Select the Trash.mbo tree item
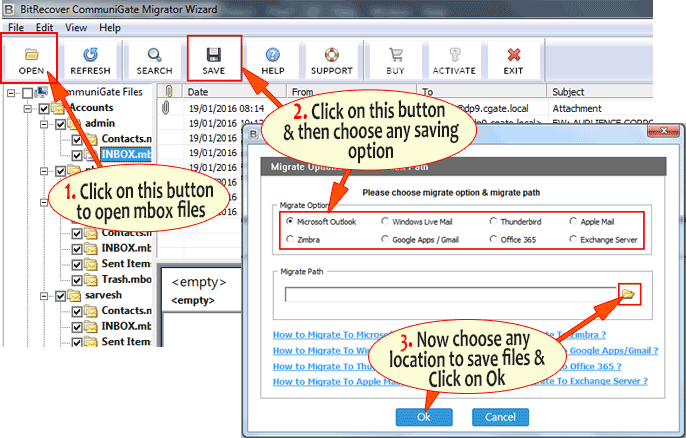686x438 pixels. coord(126,279)
